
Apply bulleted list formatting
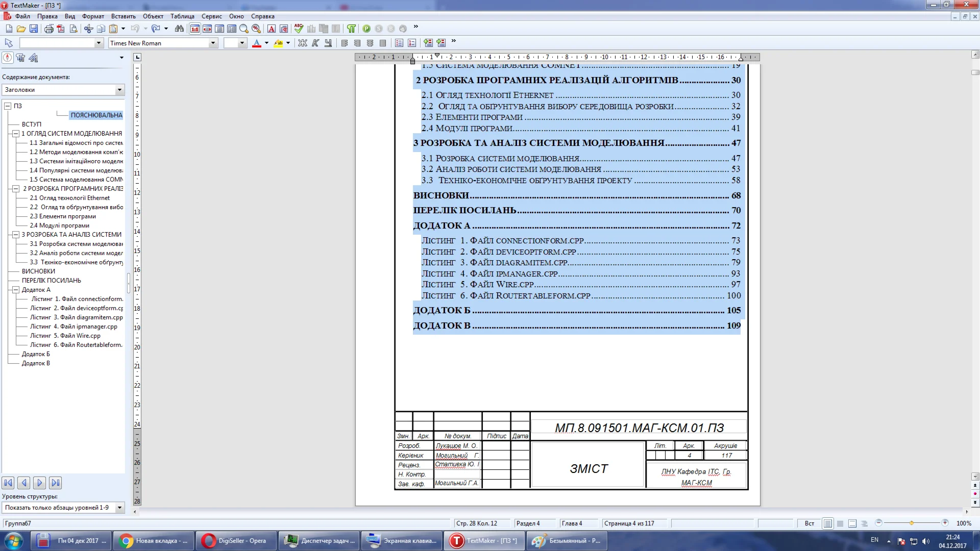pyautogui.click(x=399, y=43)
